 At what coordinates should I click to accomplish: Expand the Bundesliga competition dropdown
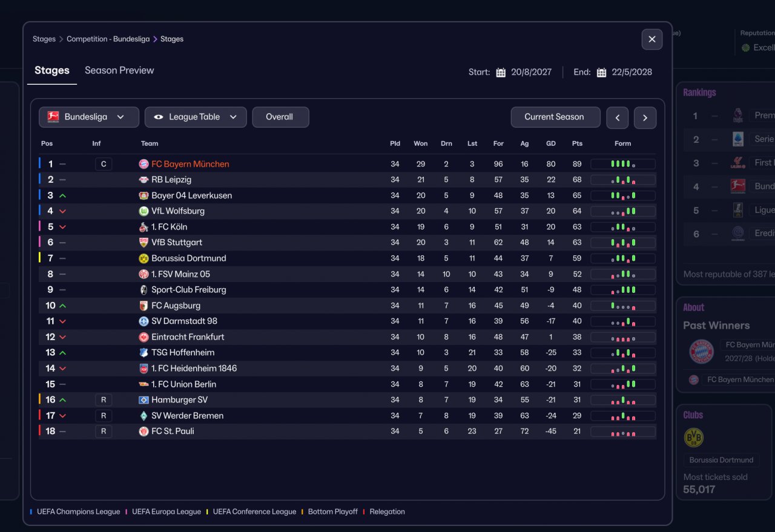click(89, 117)
